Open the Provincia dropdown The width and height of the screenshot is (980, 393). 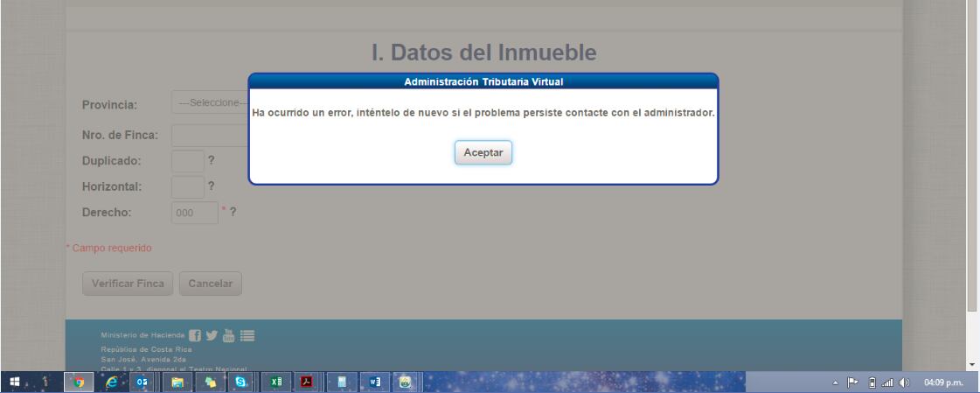coord(210,103)
